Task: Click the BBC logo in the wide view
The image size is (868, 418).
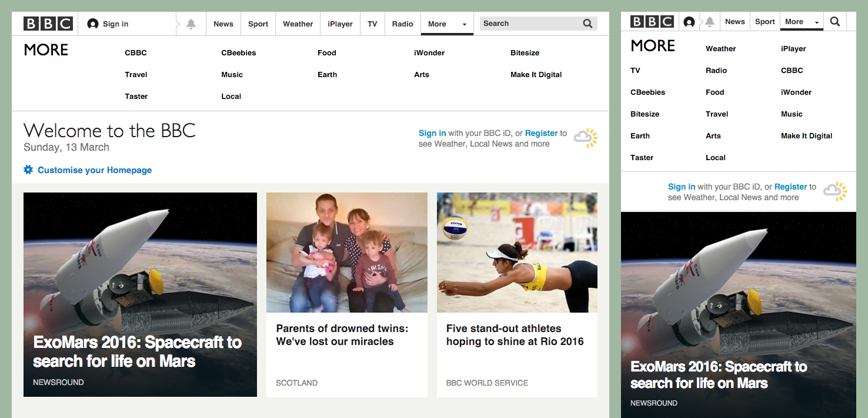Action: pyautogui.click(x=48, y=24)
